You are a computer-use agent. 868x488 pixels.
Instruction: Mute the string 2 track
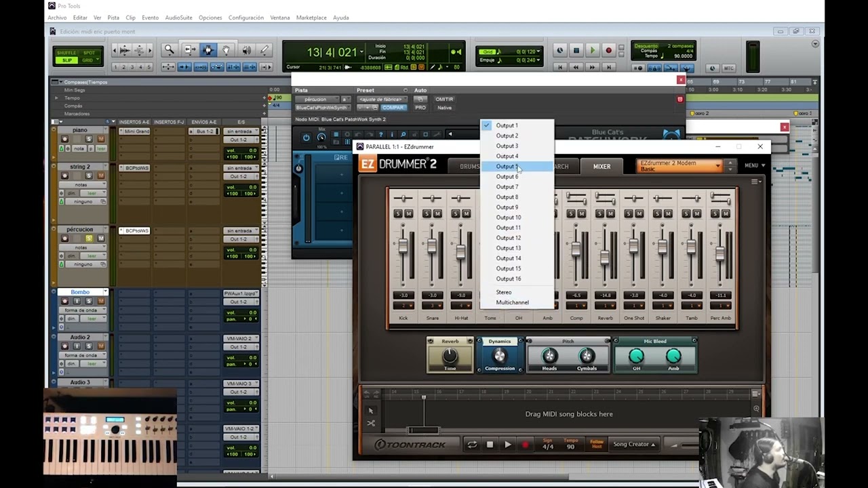100,176
